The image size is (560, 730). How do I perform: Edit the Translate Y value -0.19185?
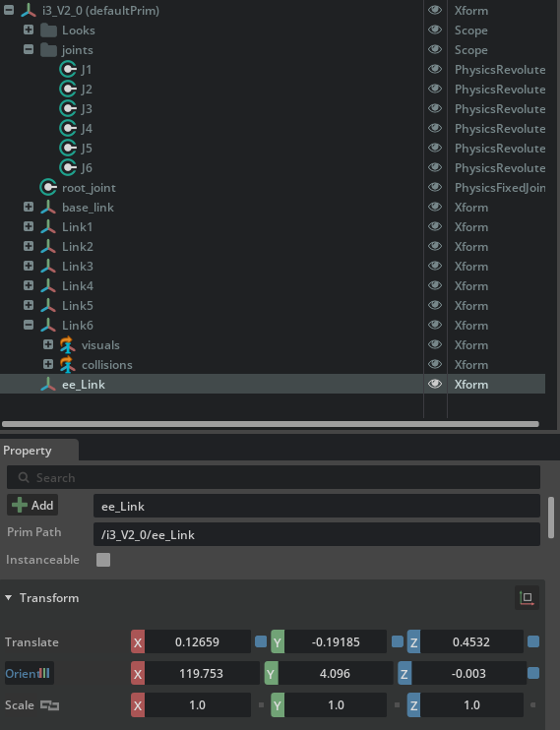[336, 642]
